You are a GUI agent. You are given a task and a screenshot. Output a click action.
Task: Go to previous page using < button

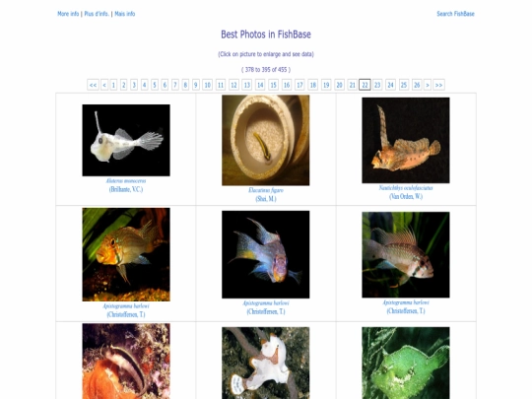[104, 85]
